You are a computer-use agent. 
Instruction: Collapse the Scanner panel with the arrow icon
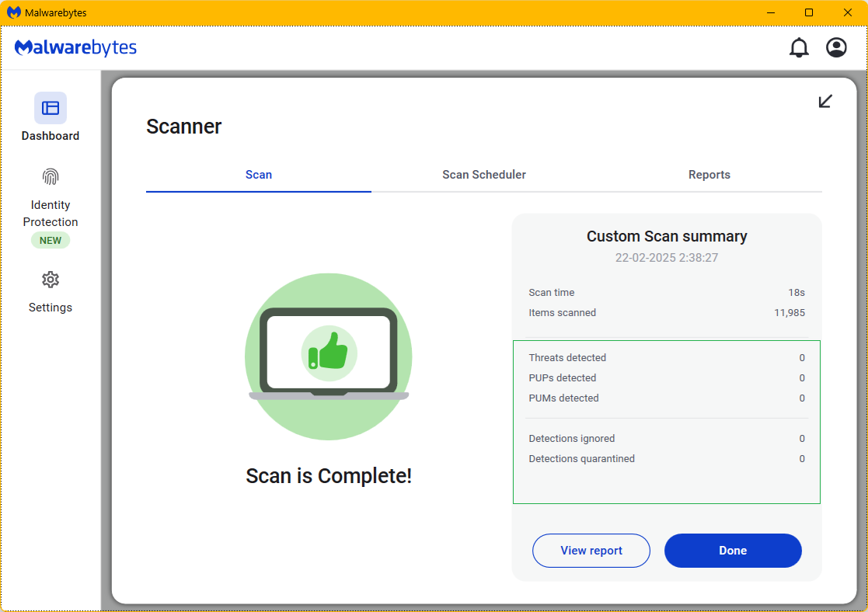tap(825, 101)
